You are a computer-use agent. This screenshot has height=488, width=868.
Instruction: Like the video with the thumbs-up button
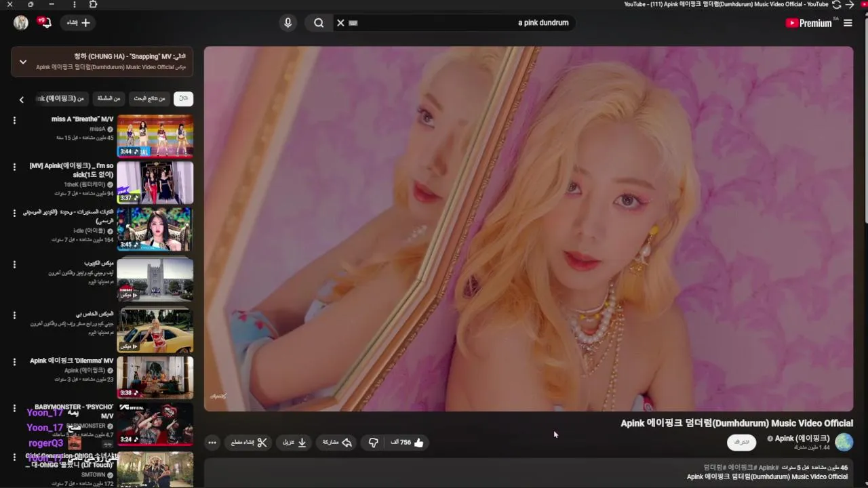pyautogui.click(x=408, y=443)
